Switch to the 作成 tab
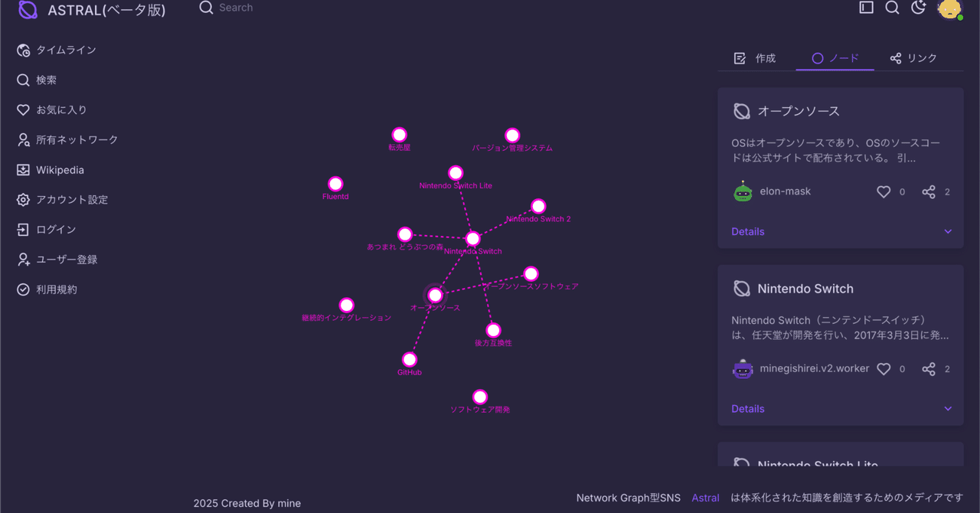Screen dimensions: 980x513 pos(756,58)
